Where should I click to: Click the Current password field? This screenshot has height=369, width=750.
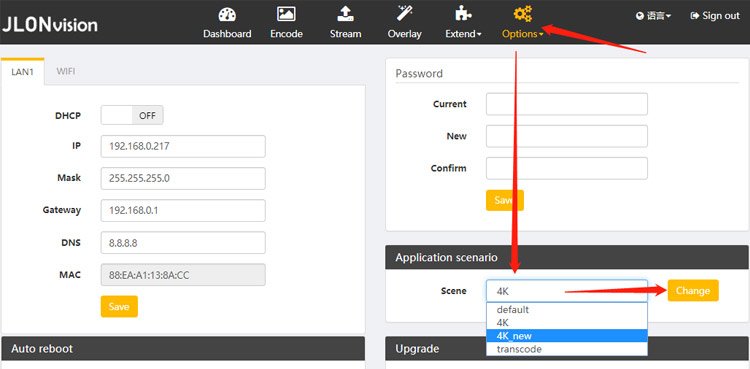(x=567, y=104)
